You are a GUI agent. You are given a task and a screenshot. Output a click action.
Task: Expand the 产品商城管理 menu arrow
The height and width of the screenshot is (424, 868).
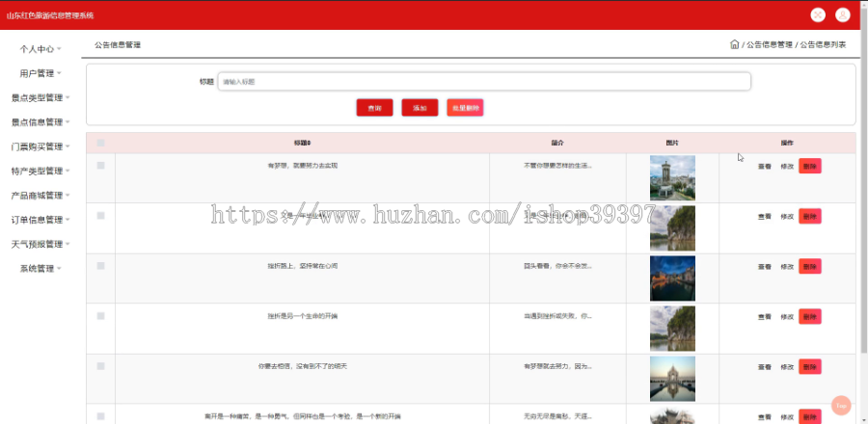pyautogui.click(x=68, y=196)
